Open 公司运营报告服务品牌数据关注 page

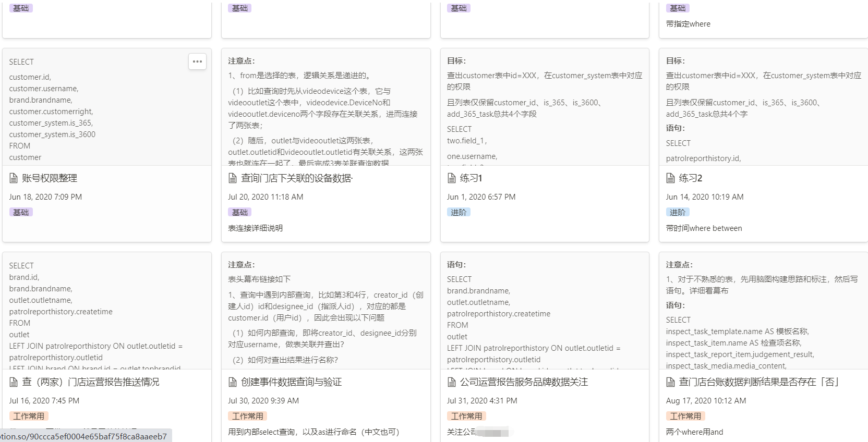tap(524, 382)
